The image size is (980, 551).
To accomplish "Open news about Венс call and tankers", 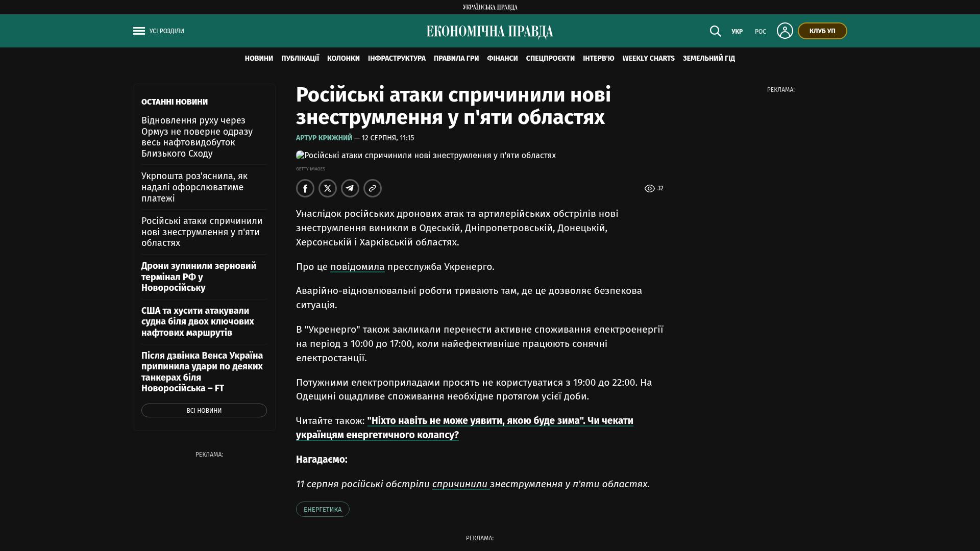I will point(202,372).
